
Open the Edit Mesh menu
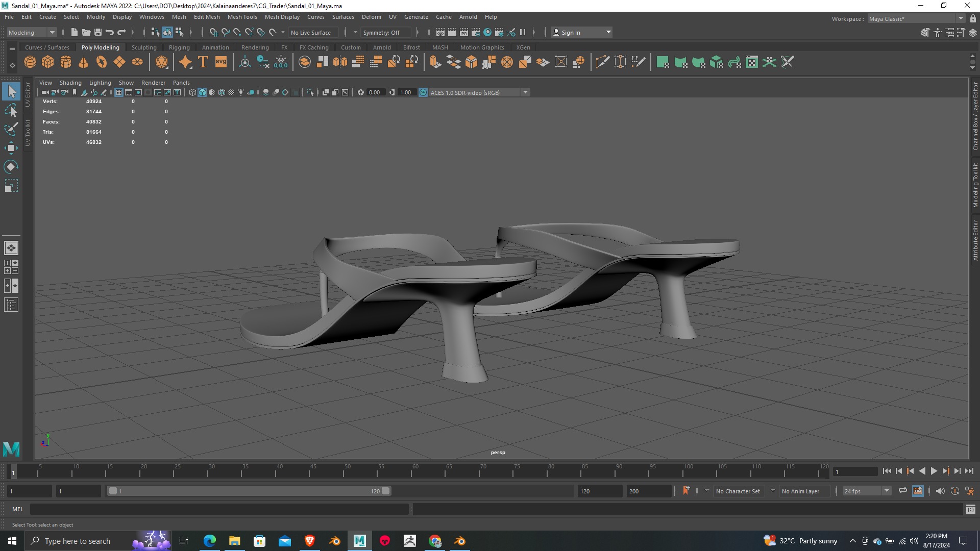coord(207,17)
